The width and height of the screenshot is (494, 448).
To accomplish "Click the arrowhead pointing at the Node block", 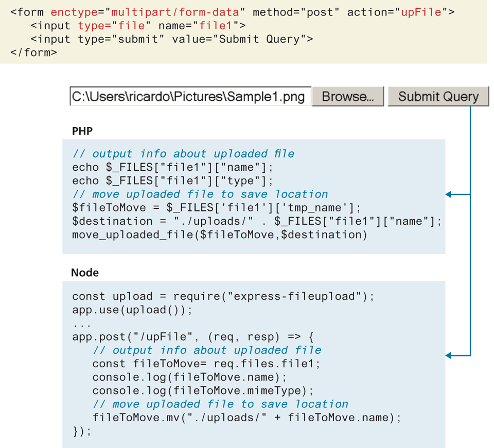I will (448, 355).
